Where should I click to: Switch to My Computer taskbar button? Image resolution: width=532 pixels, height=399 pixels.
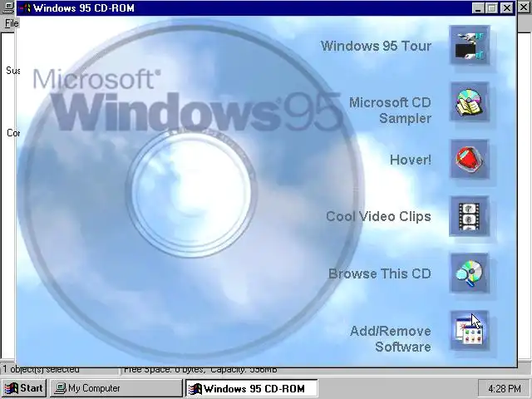(x=116, y=388)
